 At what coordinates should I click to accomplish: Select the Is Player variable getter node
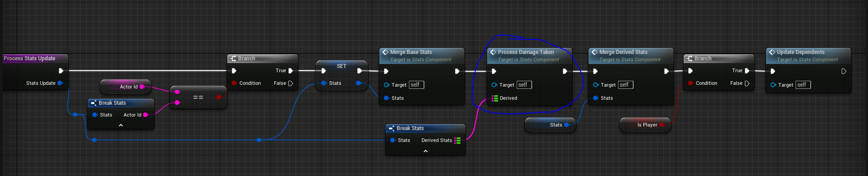click(645, 125)
